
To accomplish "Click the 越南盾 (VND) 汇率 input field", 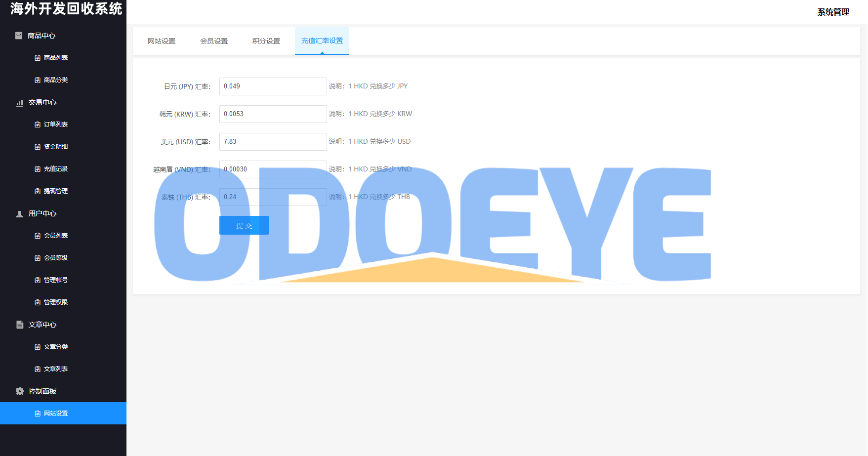I will [x=273, y=169].
